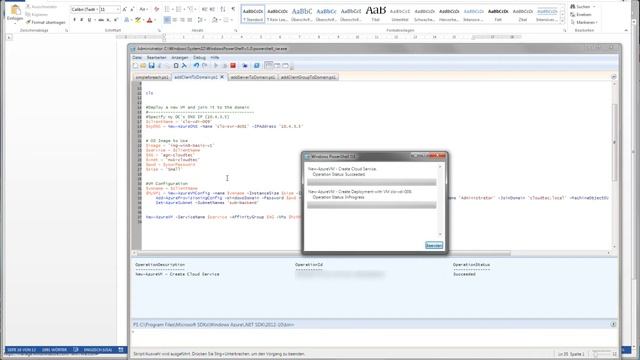Click the numbered list icon in Word ribbon
The image size is (640, 360).
coord(180,9)
